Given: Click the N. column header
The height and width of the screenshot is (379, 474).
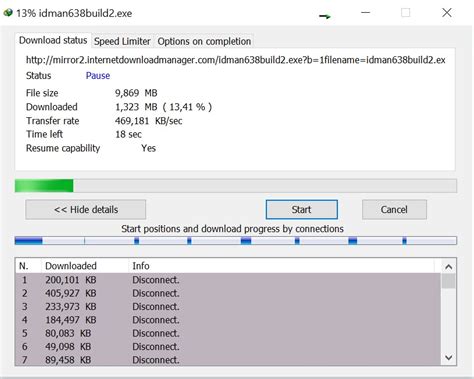Looking at the screenshot, I should pos(29,266).
